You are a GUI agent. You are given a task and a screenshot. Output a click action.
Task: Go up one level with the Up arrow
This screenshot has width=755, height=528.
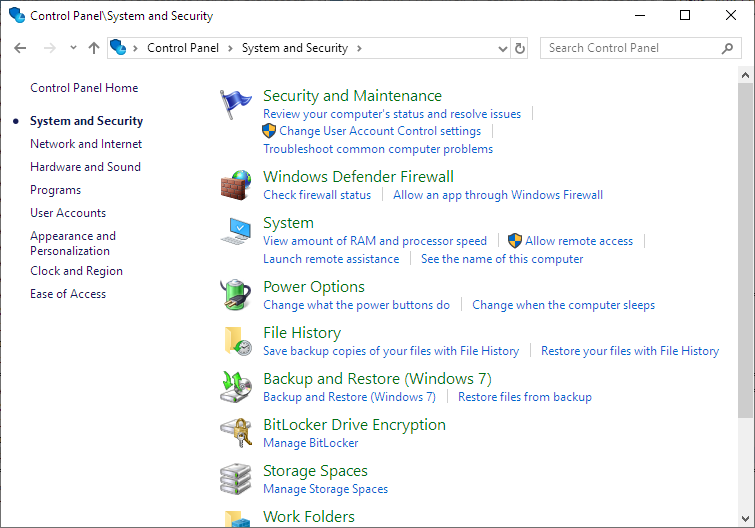(94, 48)
